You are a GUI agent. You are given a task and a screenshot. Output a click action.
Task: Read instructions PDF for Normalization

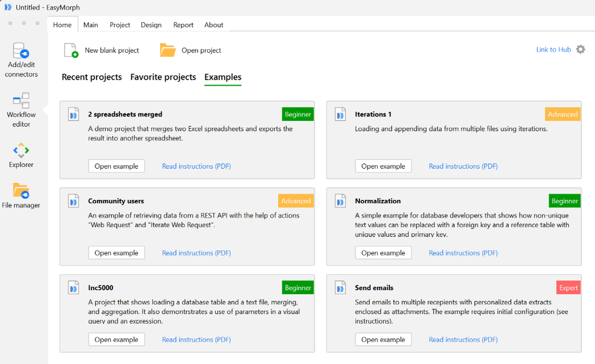point(463,253)
